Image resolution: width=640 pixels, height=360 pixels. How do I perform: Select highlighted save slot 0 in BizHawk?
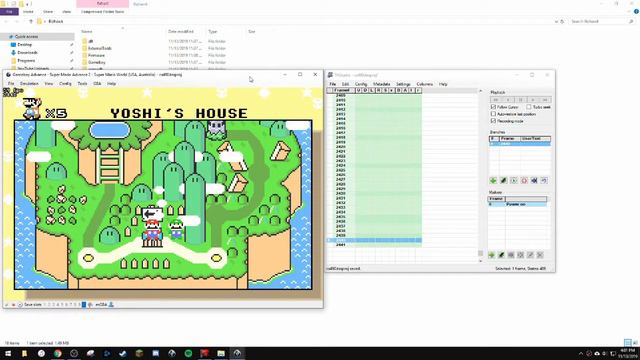point(84,304)
